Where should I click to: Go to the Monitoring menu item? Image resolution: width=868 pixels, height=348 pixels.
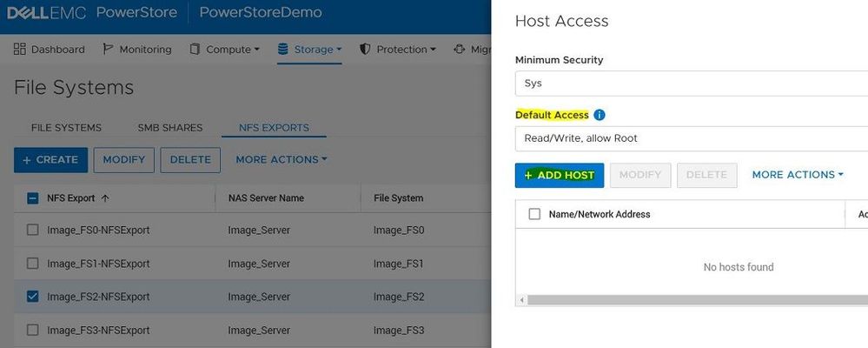137,50
